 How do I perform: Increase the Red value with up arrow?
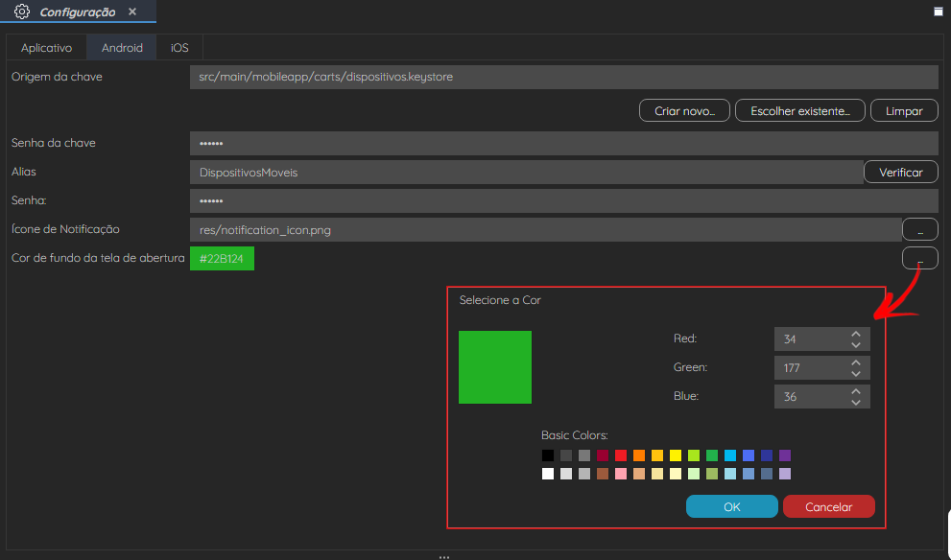(856, 334)
